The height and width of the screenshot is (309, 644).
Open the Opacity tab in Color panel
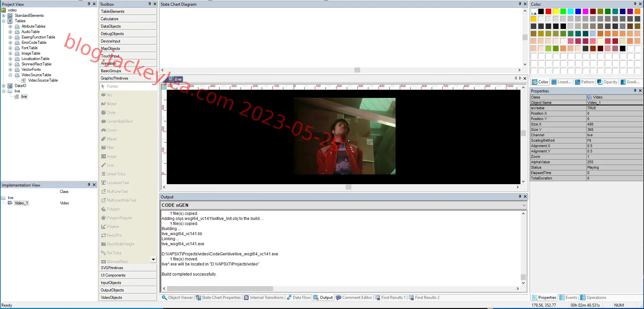(x=607, y=82)
